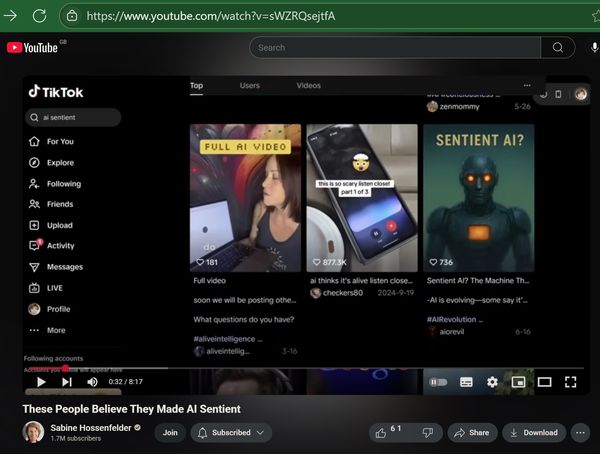Click into the YouTube Search field
This screenshot has height=454, width=600.
tap(395, 47)
